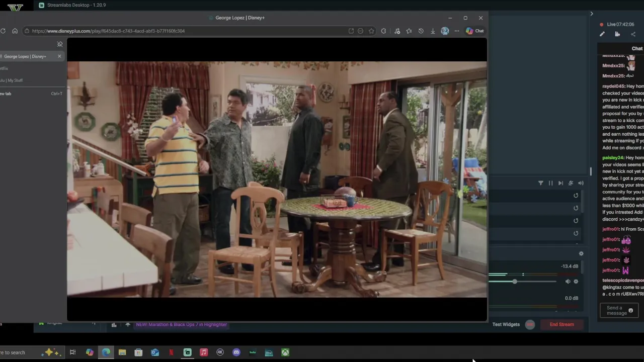Click Test Widgets

point(506,324)
